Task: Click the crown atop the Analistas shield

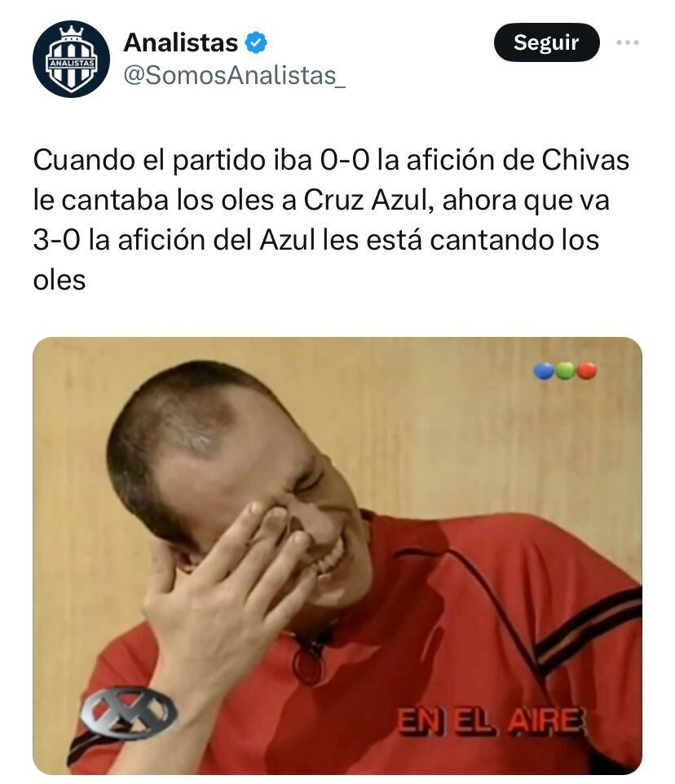Action: [x=71, y=33]
